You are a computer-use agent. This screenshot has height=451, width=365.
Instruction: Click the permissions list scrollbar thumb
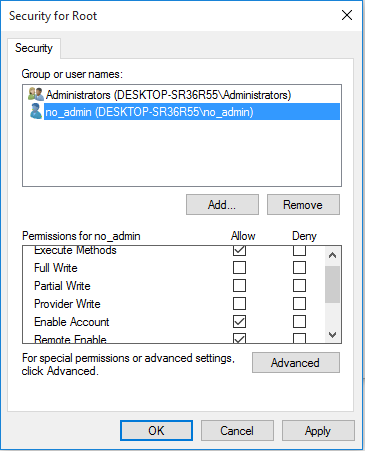[332, 284]
